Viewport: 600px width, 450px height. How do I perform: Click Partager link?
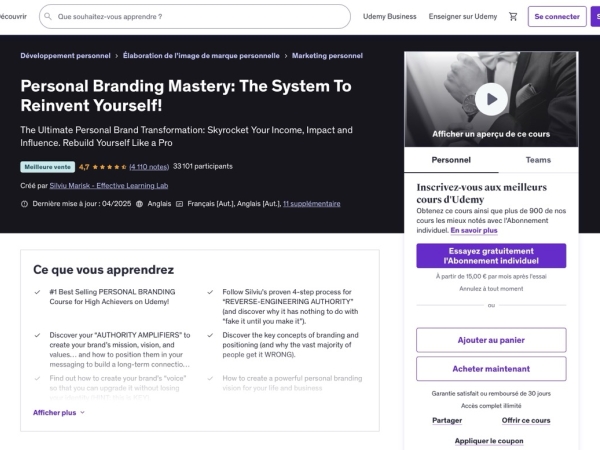click(447, 420)
